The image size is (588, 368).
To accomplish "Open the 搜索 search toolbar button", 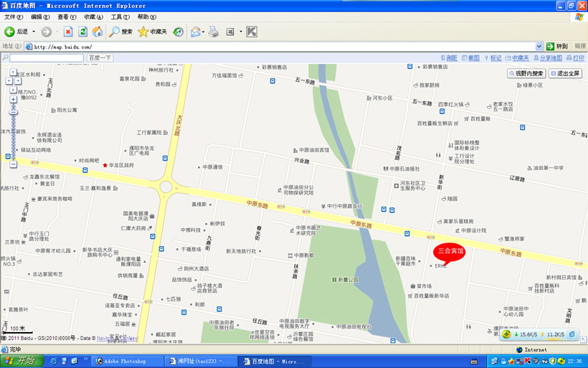I will pos(120,32).
